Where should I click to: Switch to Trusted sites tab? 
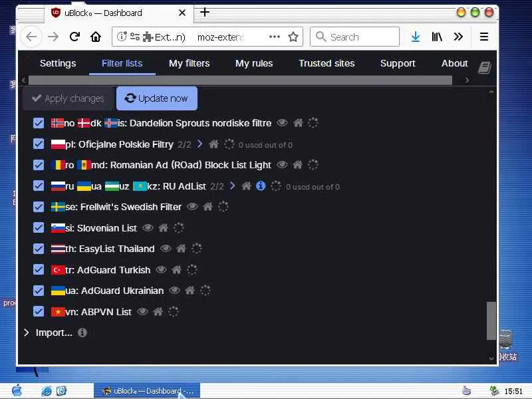point(327,63)
